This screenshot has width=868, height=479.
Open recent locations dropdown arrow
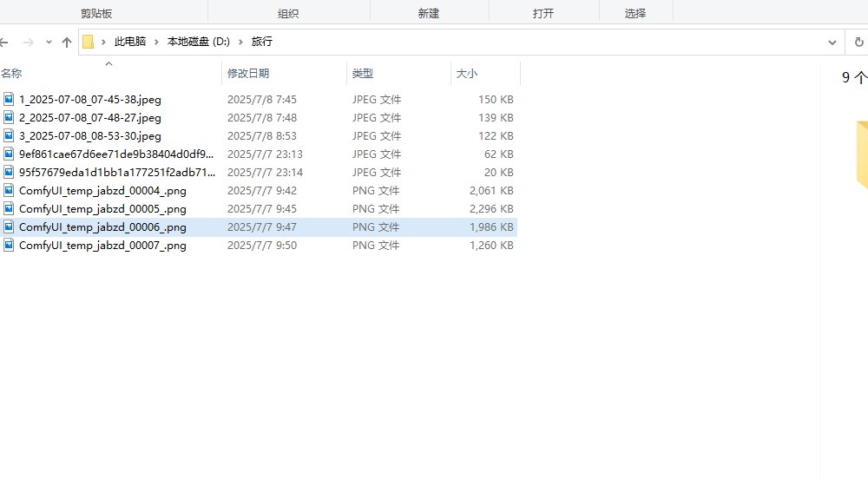pos(49,42)
